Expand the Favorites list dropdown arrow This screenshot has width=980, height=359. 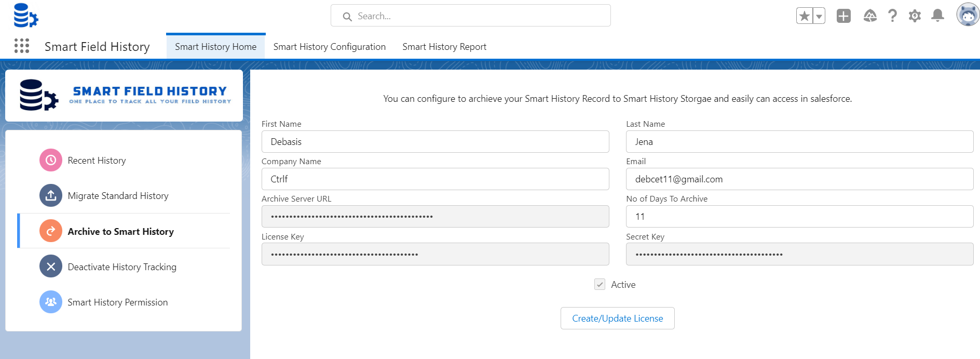(x=819, y=16)
